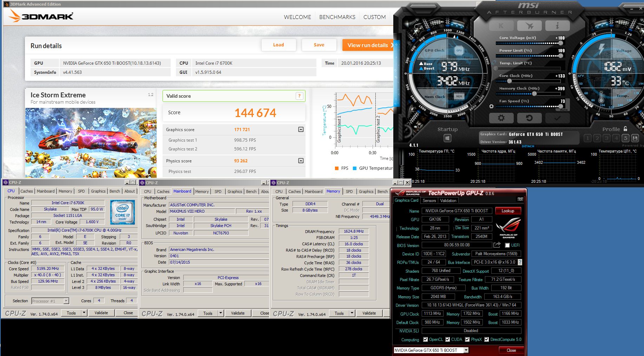This screenshot has height=356, width=644.
Task: Toggle Afterburner apply at Windows startup icon
Action: coord(447,138)
